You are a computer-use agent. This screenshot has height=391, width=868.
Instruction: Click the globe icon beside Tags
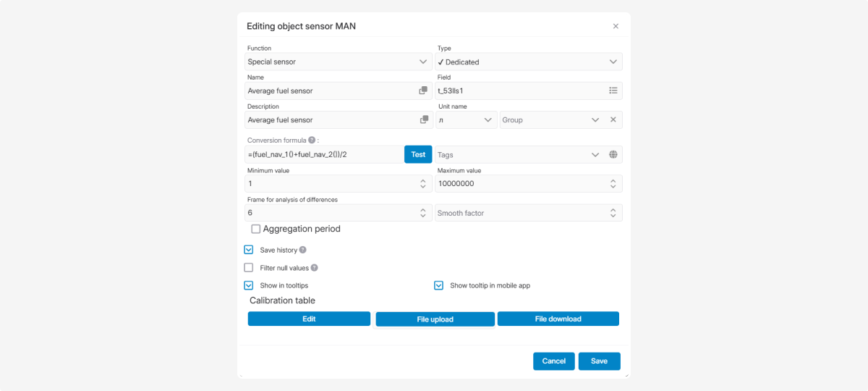[613, 154]
